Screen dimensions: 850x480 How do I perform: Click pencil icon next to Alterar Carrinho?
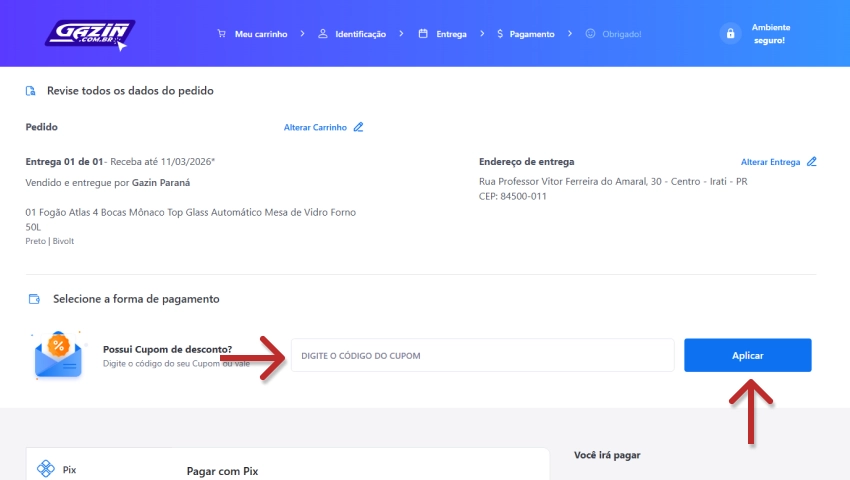pyautogui.click(x=359, y=127)
